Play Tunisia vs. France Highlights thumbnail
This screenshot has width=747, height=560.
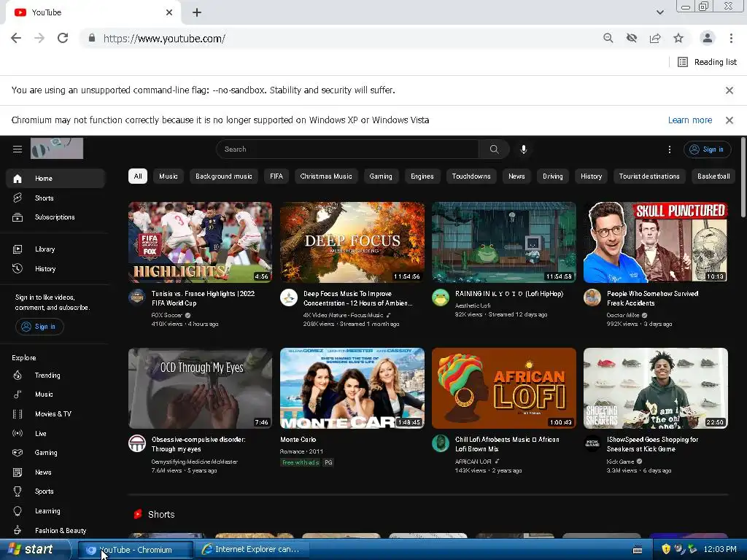(x=200, y=242)
